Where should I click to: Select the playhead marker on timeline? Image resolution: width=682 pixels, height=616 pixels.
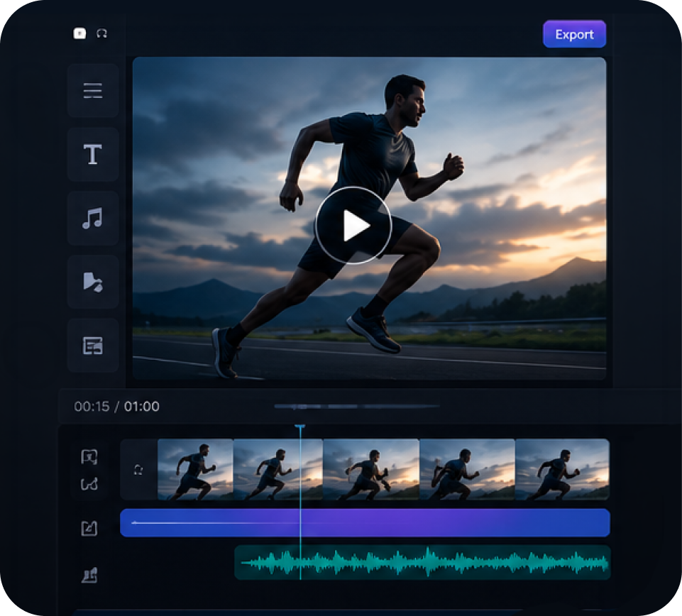point(299,427)
